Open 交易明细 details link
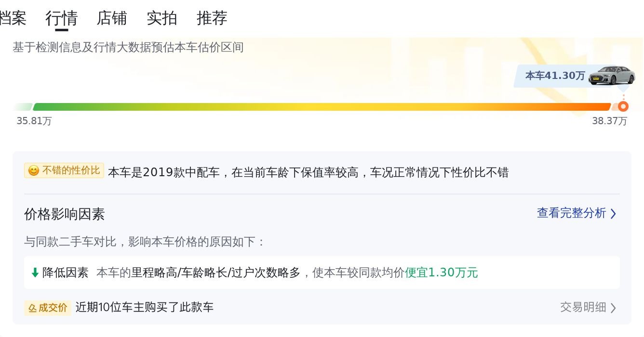 tap(583, 307)
